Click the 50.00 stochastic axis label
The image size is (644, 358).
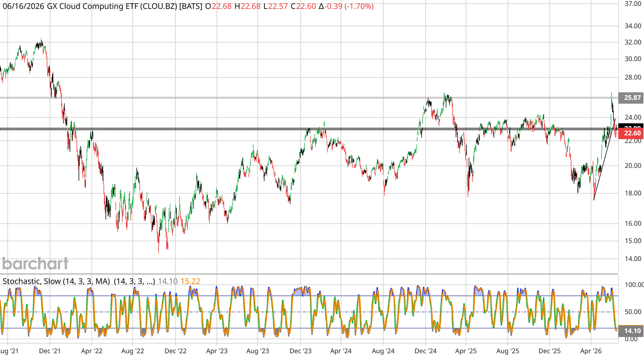tap(633, 312)
